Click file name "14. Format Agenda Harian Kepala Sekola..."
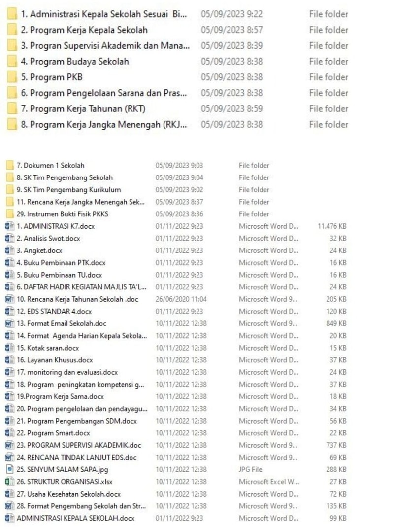394x532 pixels. pos(82,336)
